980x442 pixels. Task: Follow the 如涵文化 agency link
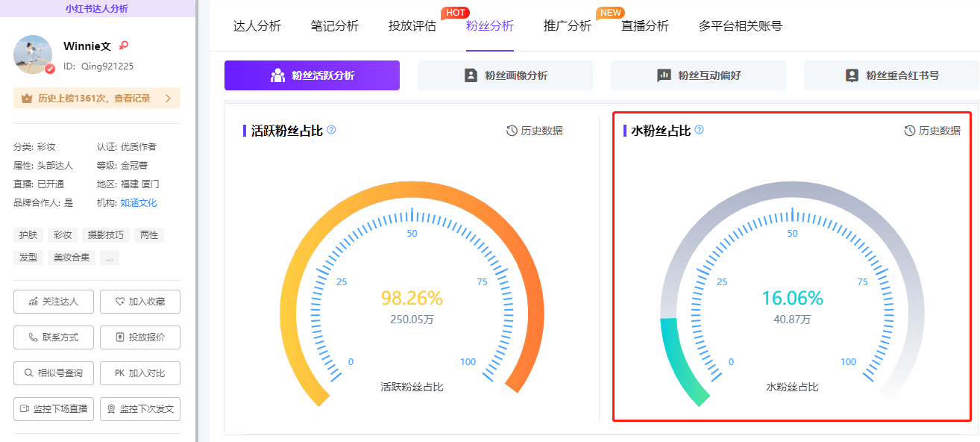tap(139, 203)
